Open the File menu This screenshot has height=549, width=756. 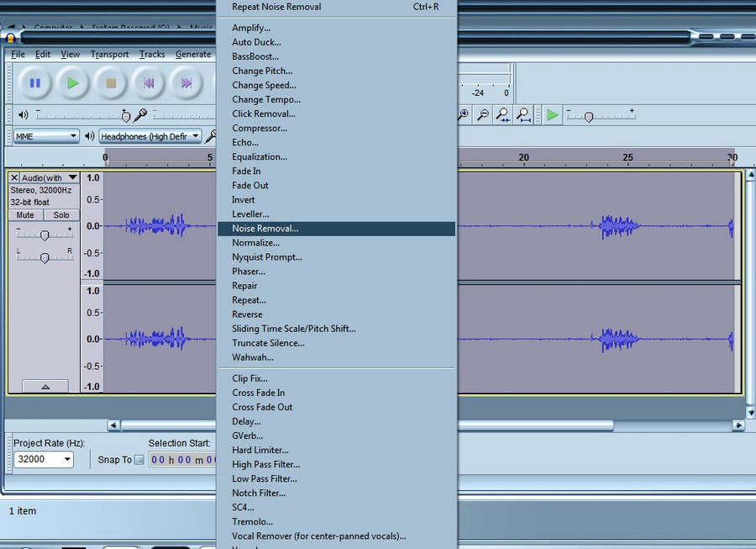pyautogui.click(x=18, y=54)
